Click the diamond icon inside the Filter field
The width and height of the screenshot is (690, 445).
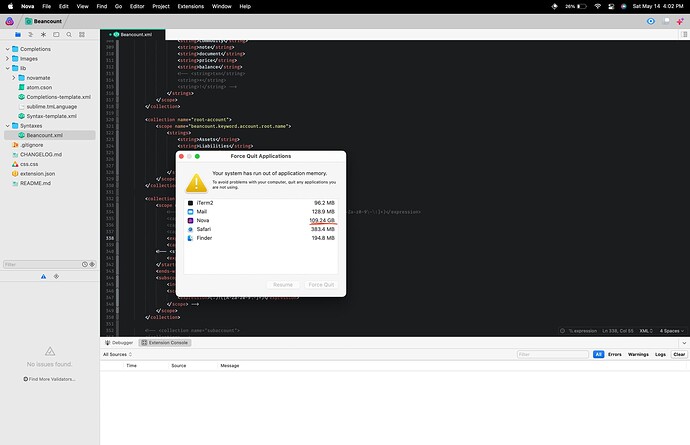(x=92, y=265)
